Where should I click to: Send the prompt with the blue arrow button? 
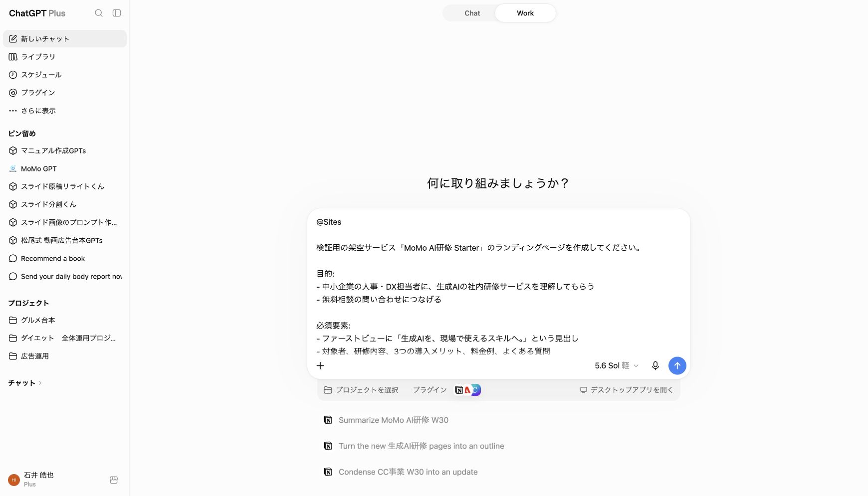[677, 365]
